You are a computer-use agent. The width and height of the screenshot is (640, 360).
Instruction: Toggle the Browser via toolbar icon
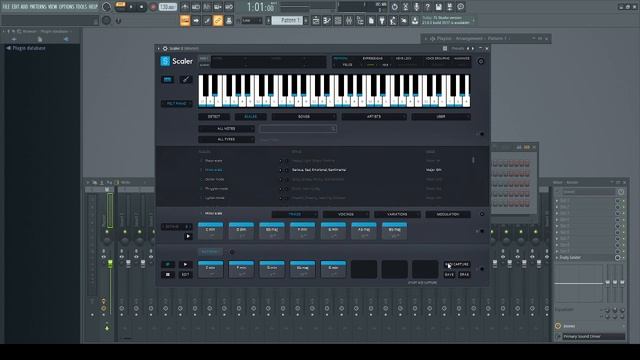pyautogui.click(x=360, y=20)
